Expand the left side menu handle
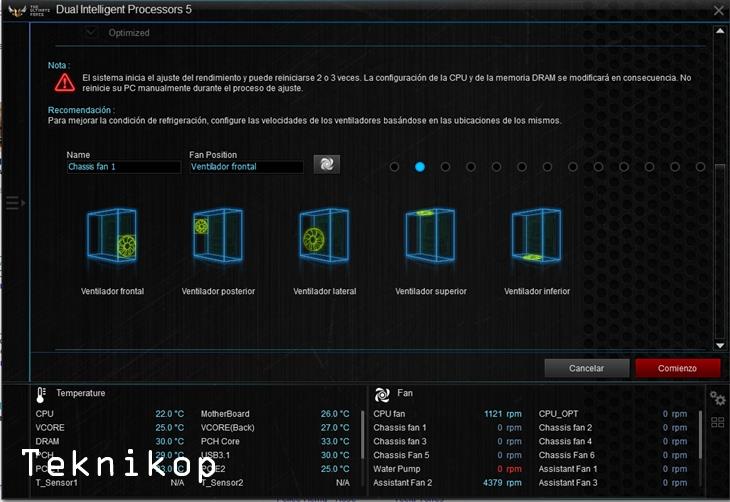This screenshot has height=502, width=730. click(12, 203)
